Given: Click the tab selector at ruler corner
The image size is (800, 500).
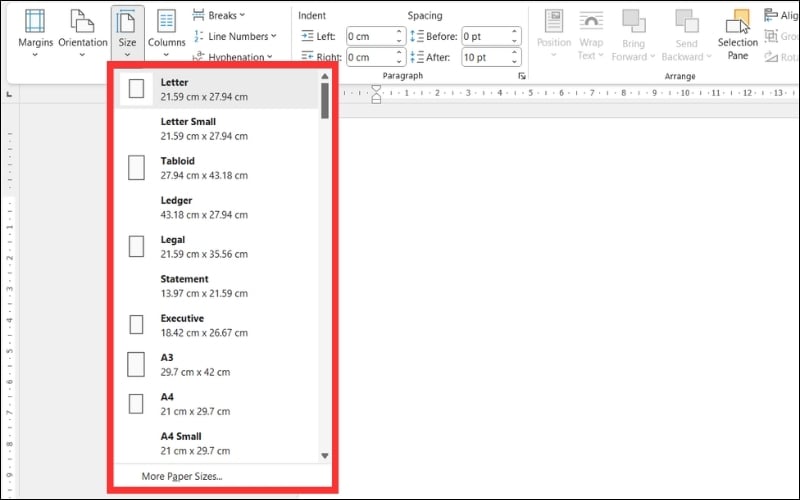Looking at the screenshot, I should click(9, 95).
